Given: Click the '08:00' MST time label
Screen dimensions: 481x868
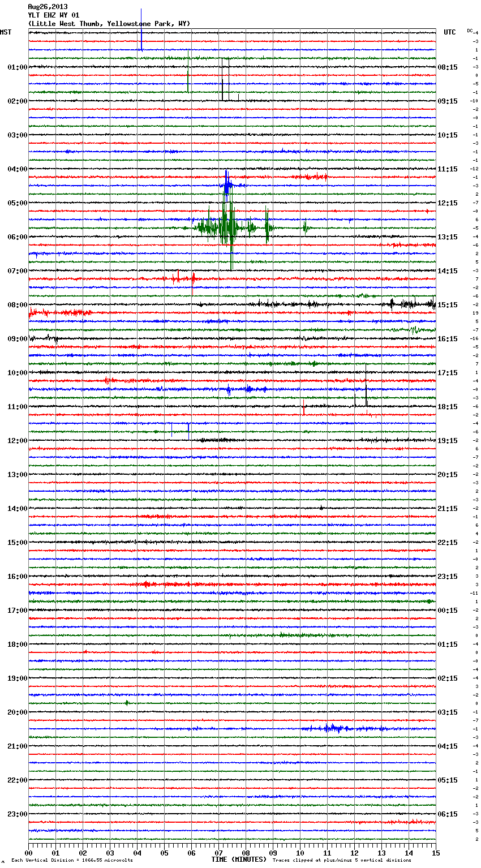Looking at the screenshot, I should [18, 305].
